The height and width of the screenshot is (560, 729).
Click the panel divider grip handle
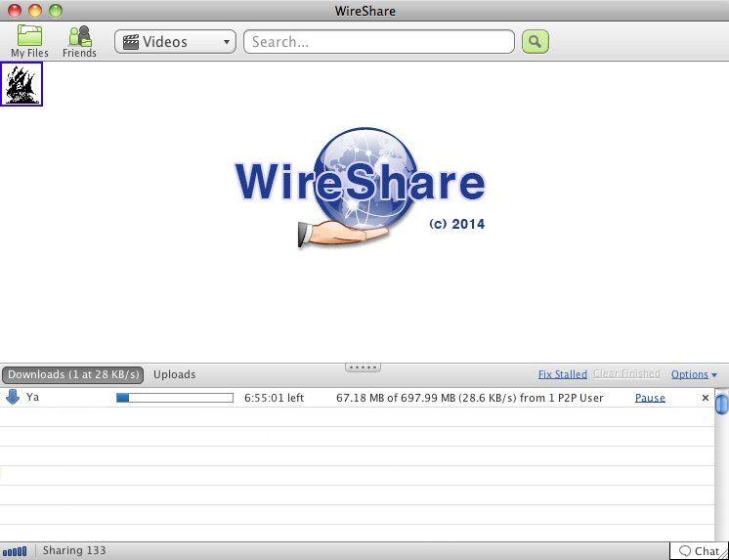coord(364,367)
